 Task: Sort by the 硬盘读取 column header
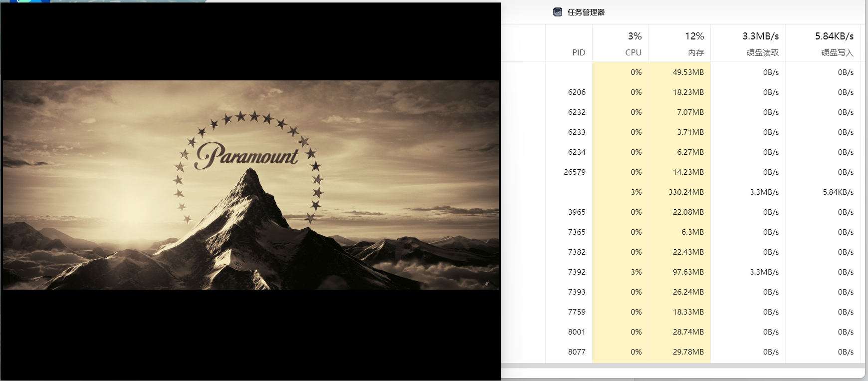[762, 52]
